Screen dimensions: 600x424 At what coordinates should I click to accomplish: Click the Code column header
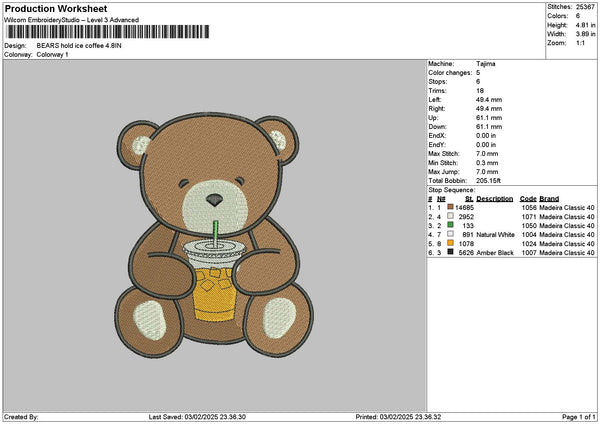point(528,198)
